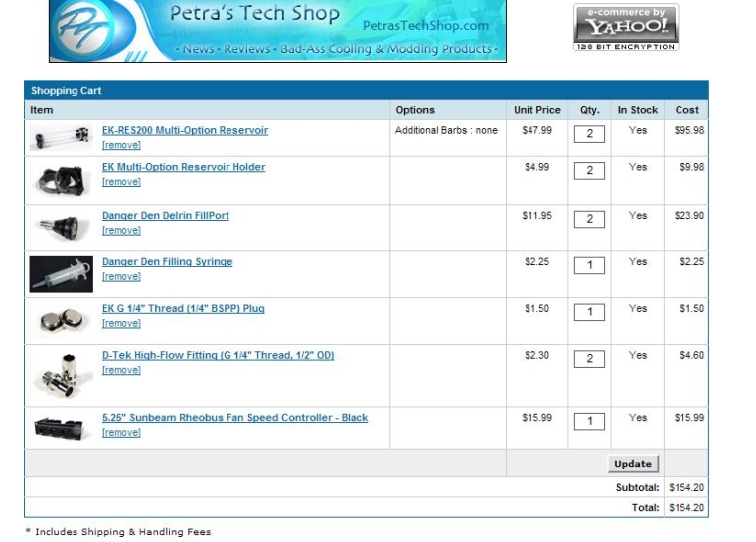The width and height of the screenshot is (756, 542).
Task: Open EK Multi-Option Reservoir Holder link
Action: [184, 167]
